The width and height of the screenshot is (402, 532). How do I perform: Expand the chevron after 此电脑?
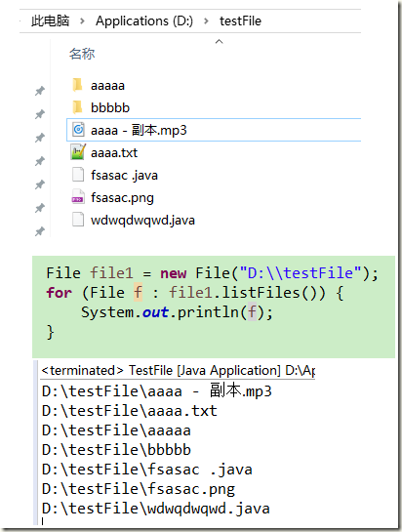coord(82,21)
